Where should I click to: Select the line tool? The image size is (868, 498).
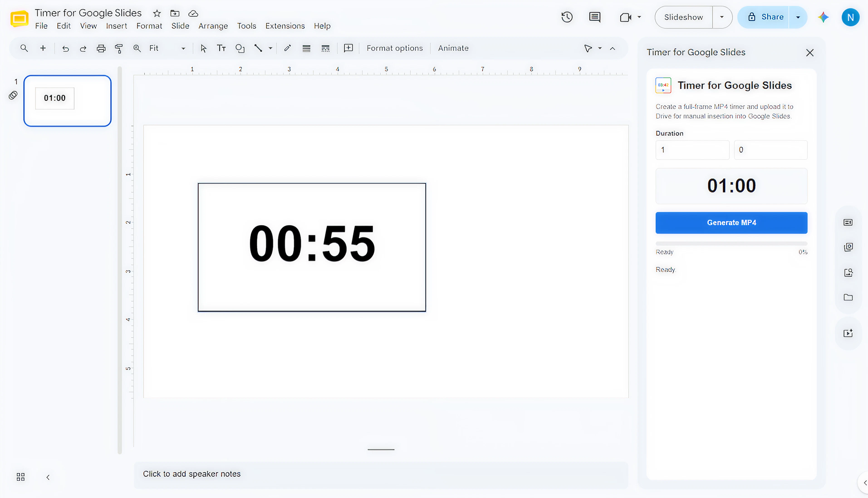(x=258, y=48)
